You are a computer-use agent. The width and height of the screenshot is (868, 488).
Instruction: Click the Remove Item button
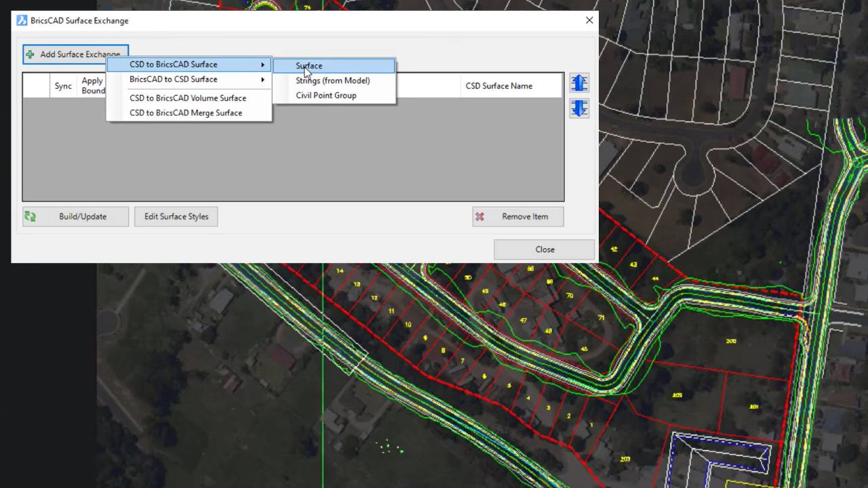[518, 217]
